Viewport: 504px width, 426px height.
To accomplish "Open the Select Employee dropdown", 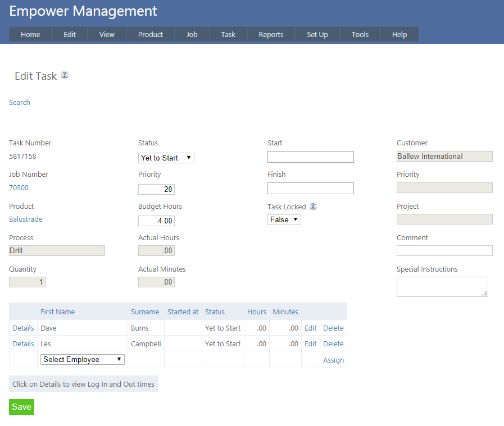I will (83, 360).
